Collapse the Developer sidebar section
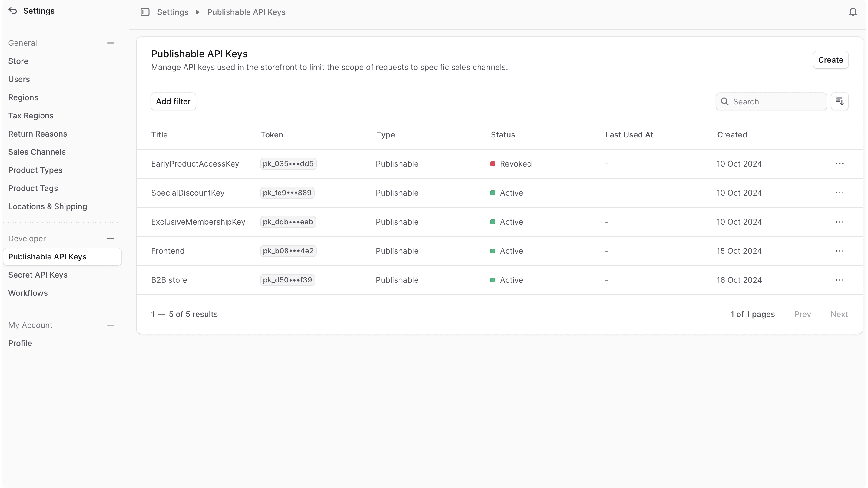 point(110,239)
